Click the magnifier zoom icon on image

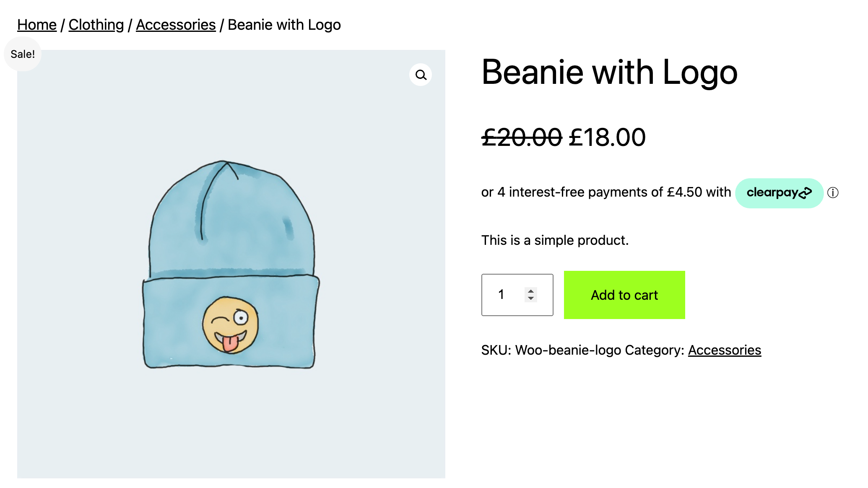click(x=421, y=75)
